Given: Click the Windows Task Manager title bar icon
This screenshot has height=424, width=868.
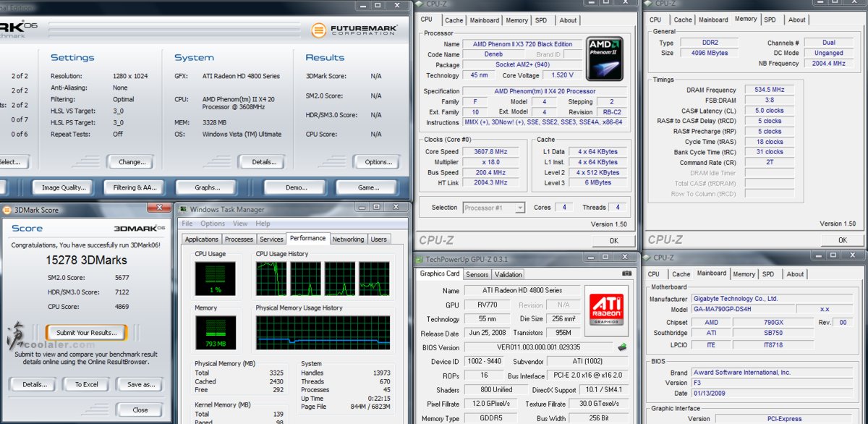Looking at the screenshot, I should point(183,210).
